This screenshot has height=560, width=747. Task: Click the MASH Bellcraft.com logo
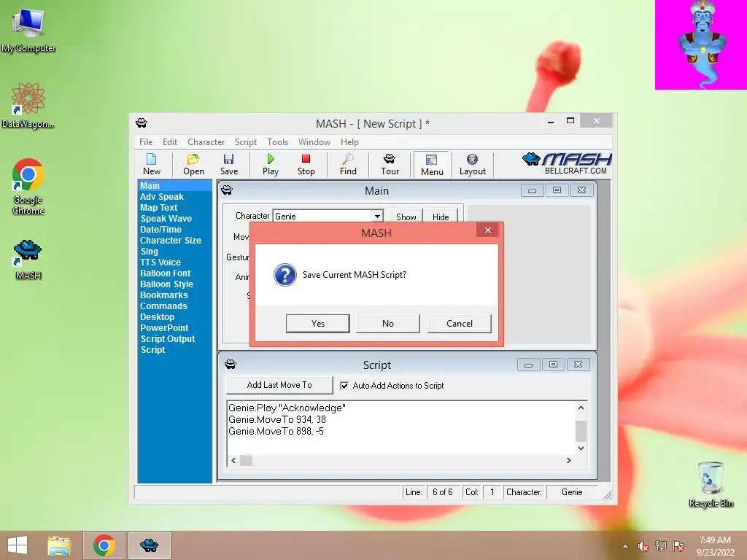pyautogui.click(x=567, y=163)
